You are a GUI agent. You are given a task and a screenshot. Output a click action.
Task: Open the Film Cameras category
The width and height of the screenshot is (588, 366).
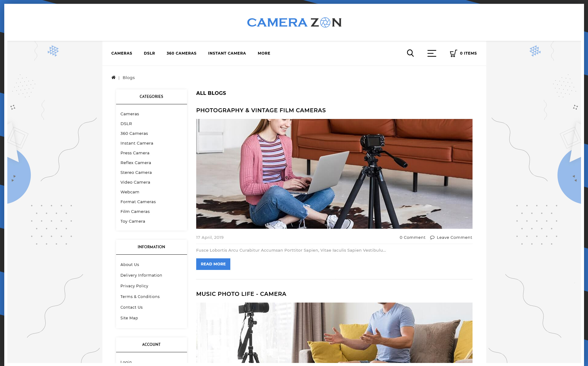point(135,212)
